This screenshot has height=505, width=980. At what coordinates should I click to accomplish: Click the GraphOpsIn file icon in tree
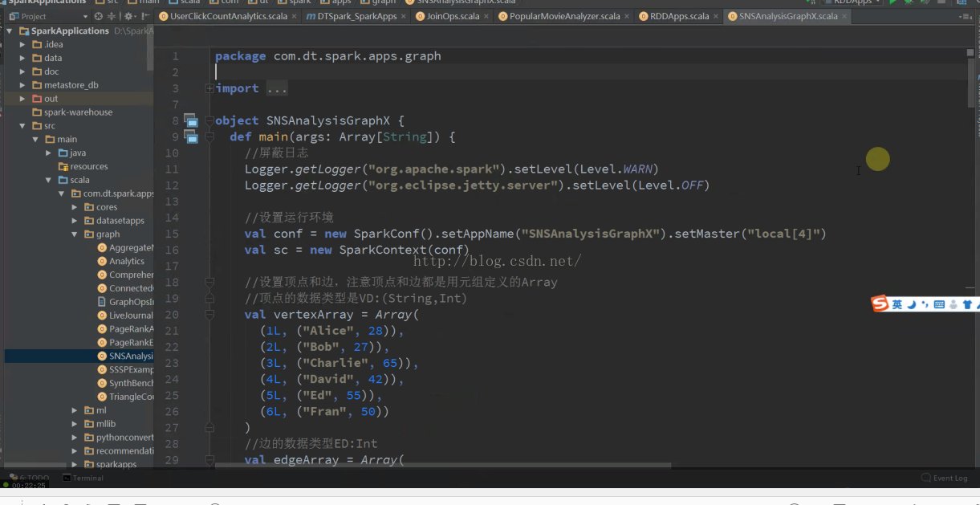pos(102,302)
